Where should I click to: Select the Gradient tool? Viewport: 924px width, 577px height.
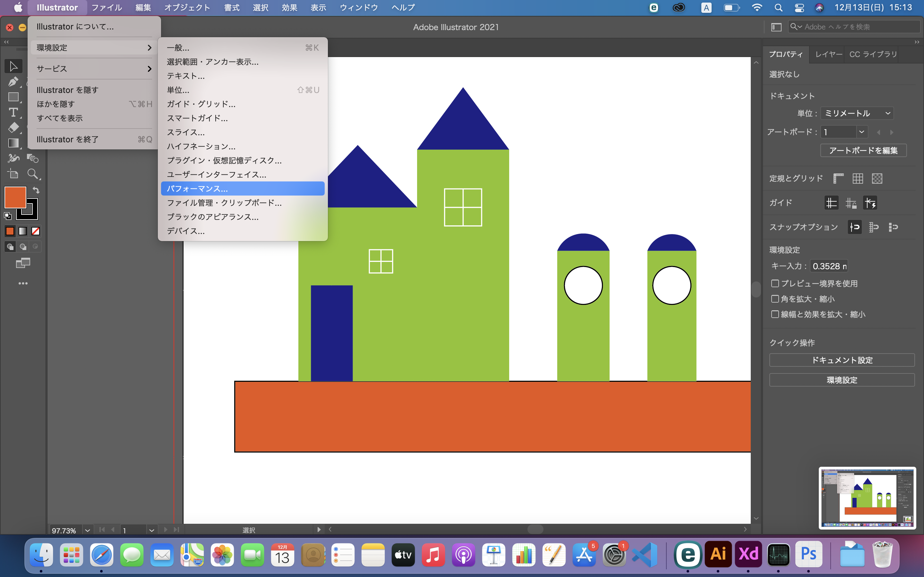[13, 143]
